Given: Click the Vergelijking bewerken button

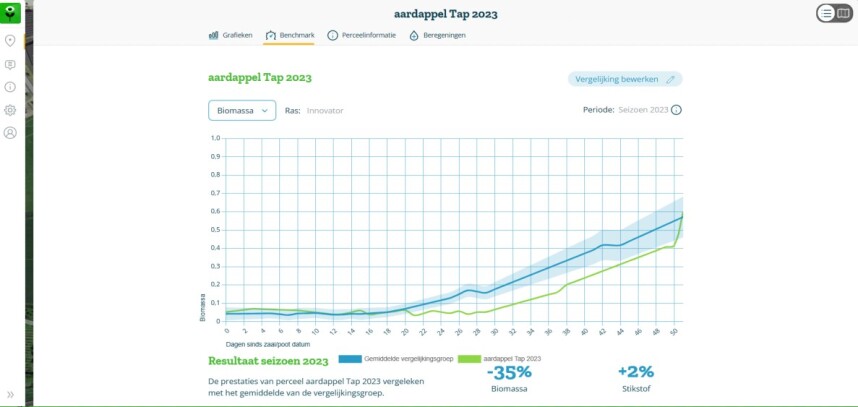Looking at the screenshot, I should tap(624, 79).
